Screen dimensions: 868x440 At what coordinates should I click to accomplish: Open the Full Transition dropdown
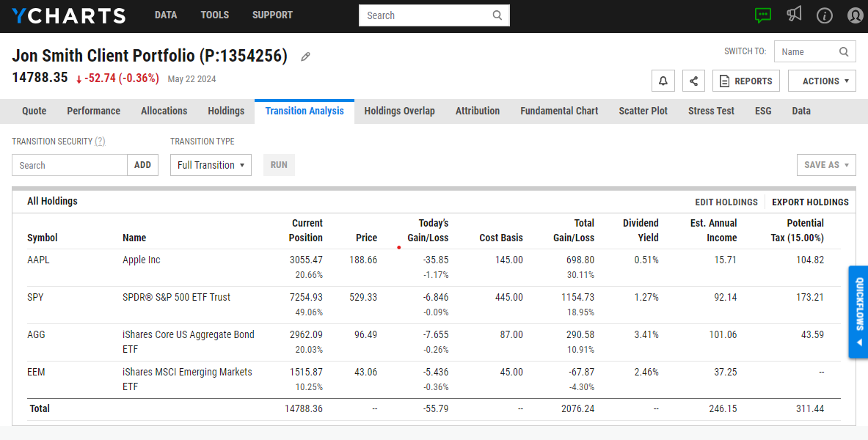tap(211, 165)
